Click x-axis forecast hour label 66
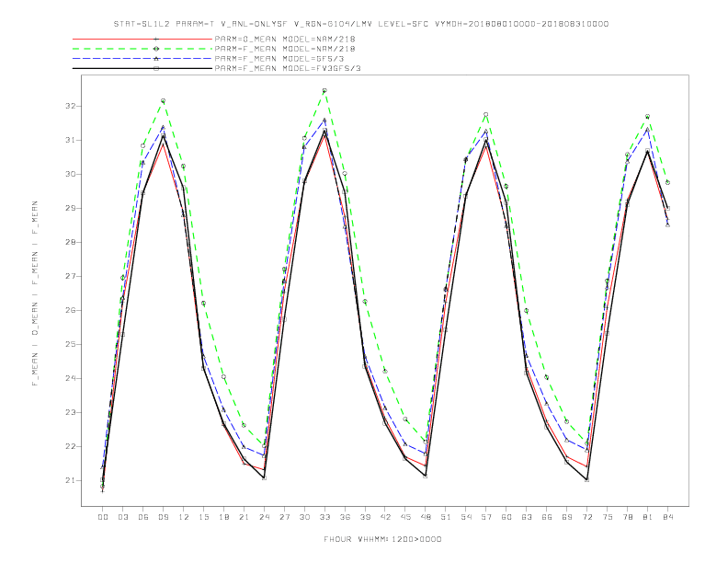The image size is (728, 563). [547, 517]
